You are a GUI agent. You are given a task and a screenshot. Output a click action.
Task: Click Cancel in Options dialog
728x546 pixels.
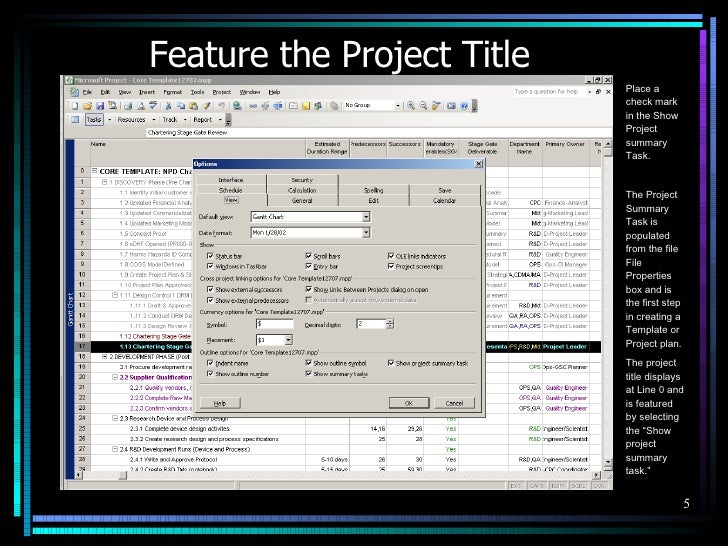coord(454,403)
